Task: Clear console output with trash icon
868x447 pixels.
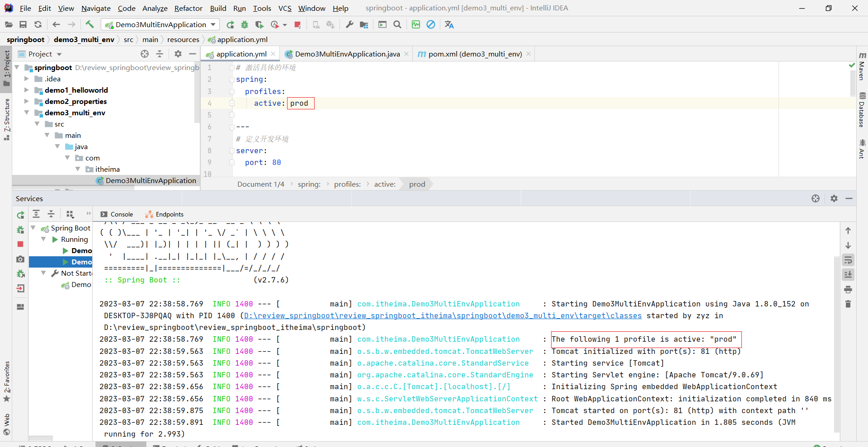Action: point(848,304)
